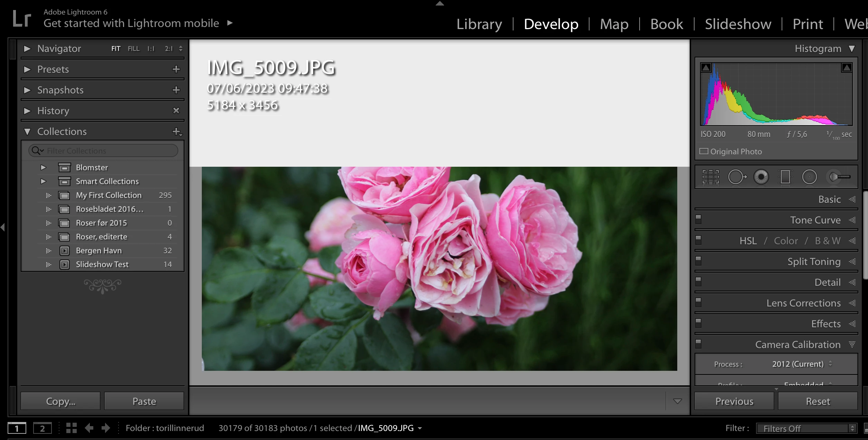Click the shadow clipping indicator in histogram
The height and width of the screenshot is (440, 868).
pyautogui.click(x=706, y=67)
